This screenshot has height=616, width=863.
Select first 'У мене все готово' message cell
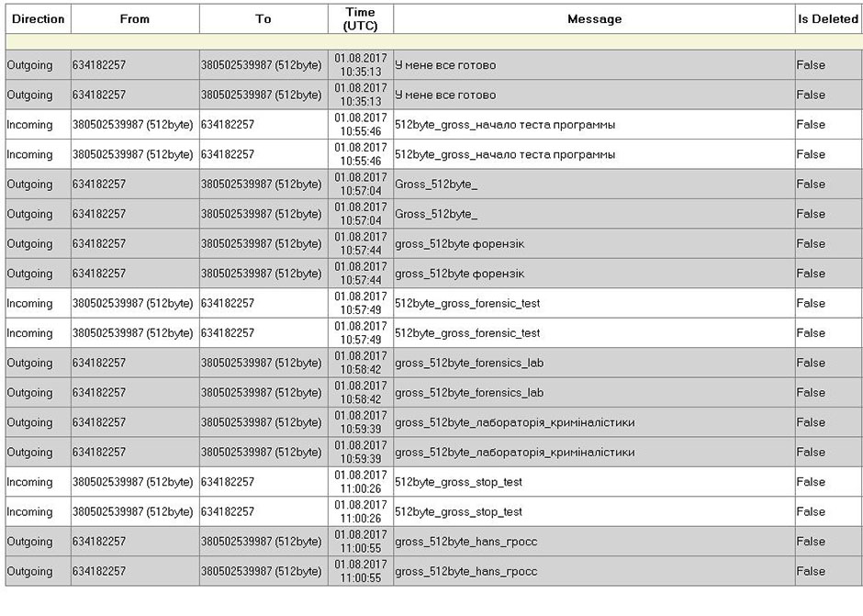[x=445, y=65]
